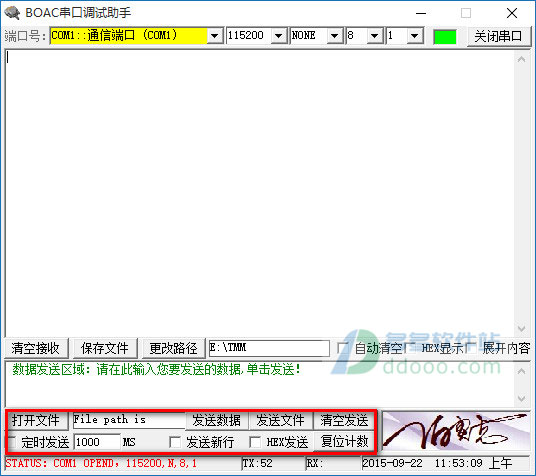The image size is (536, 476).
Task: Enable the 发送新行 checkbox
Action: (x=175, y=442)
